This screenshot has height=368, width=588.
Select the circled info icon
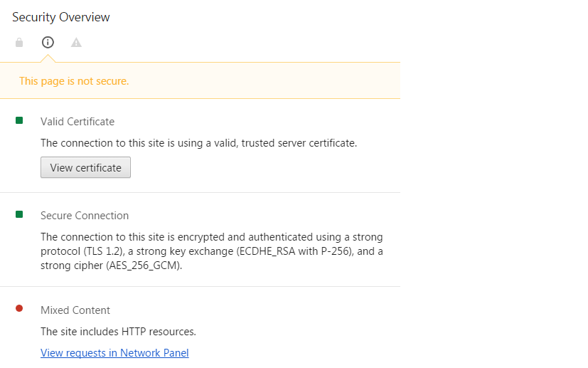48,43
